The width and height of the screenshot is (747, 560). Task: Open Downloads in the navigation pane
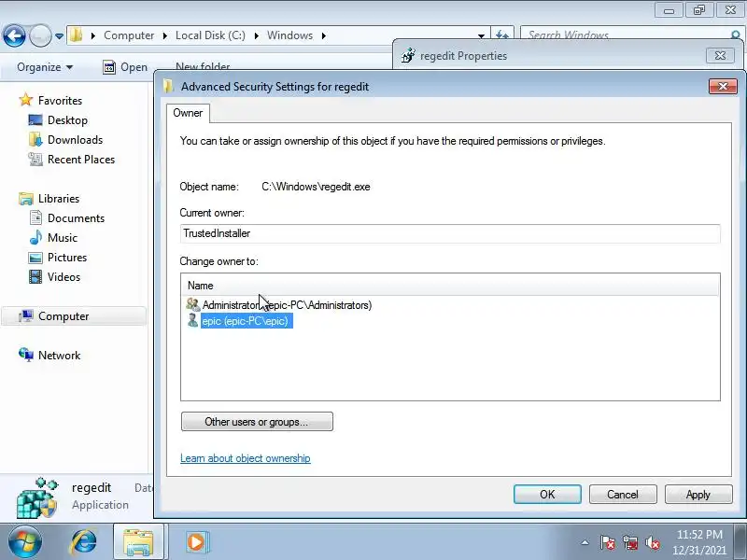tap(76, 139)
